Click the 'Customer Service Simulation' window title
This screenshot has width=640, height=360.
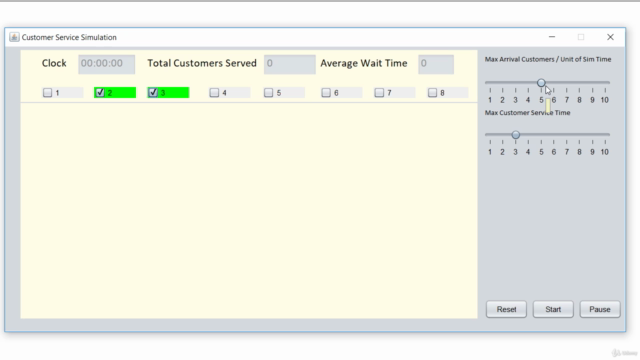(69, 37)
